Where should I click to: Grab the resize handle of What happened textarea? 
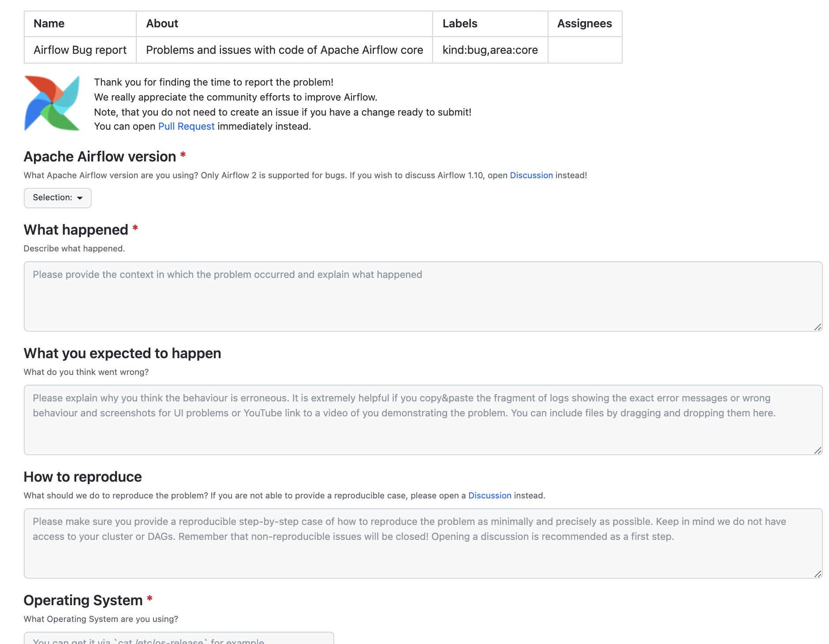[x=818, y=327]
